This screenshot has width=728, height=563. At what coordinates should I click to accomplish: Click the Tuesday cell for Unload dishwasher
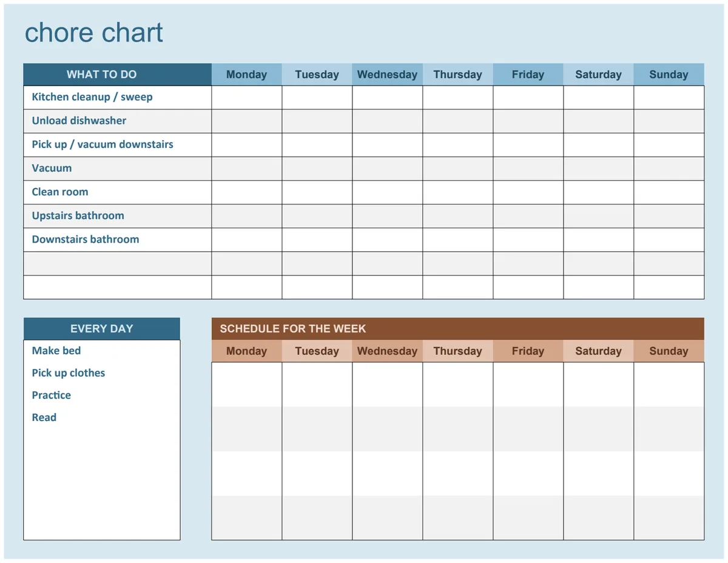317,121
